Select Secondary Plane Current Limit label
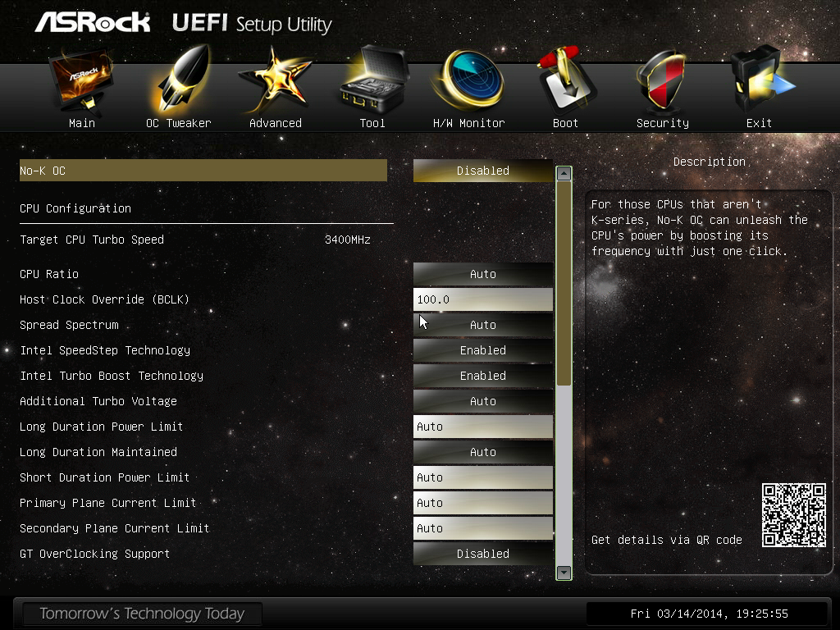 (114, 528)
